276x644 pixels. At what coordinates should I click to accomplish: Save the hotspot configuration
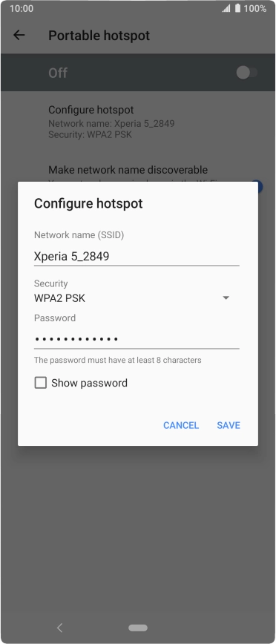click(x=229, y=425)
